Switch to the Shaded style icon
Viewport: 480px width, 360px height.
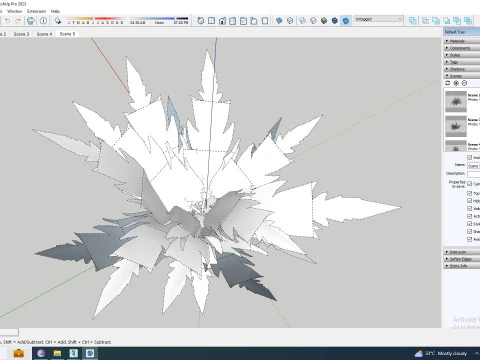[x=324, y=21]
